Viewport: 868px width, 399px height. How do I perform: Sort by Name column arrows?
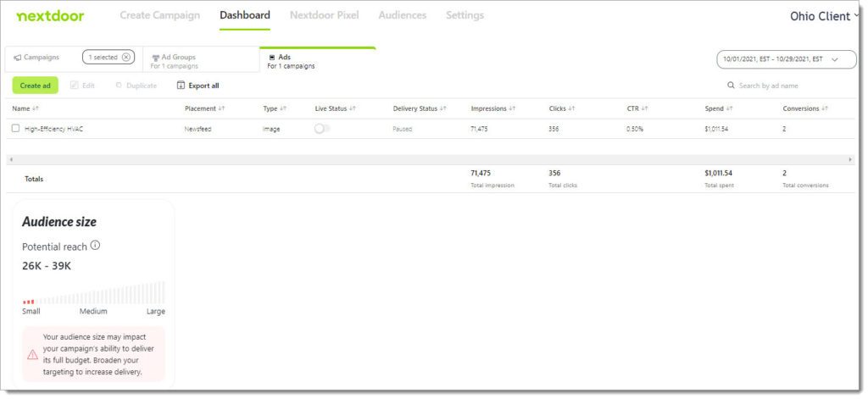pos(36,109)
